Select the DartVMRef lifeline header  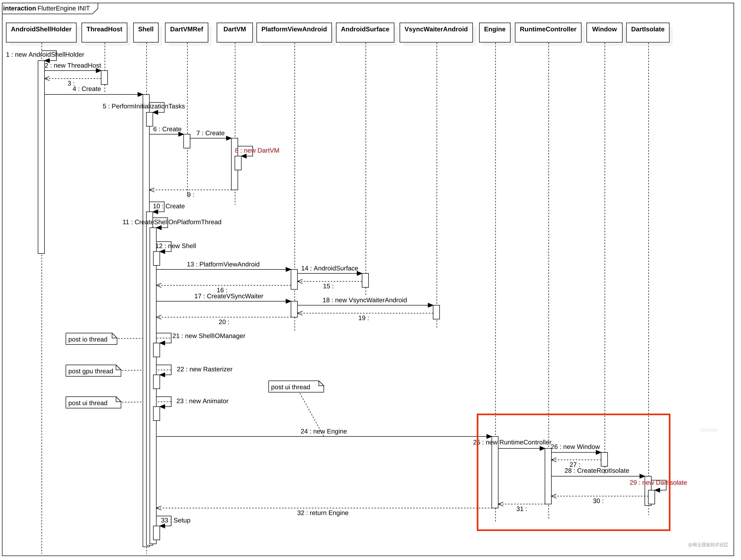[187, 32]
